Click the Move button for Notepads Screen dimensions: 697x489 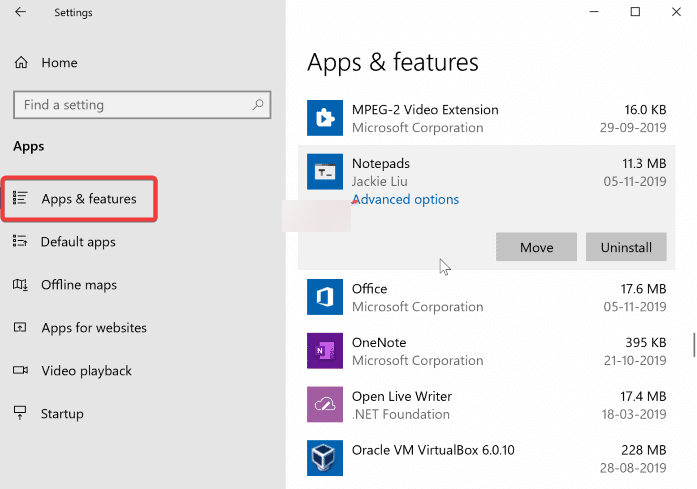[x=537, y=247]
